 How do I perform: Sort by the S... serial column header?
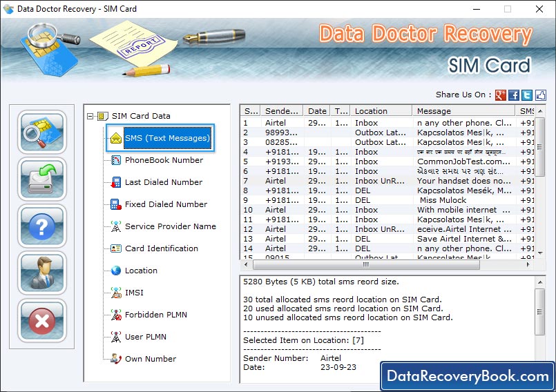[251, 111]
